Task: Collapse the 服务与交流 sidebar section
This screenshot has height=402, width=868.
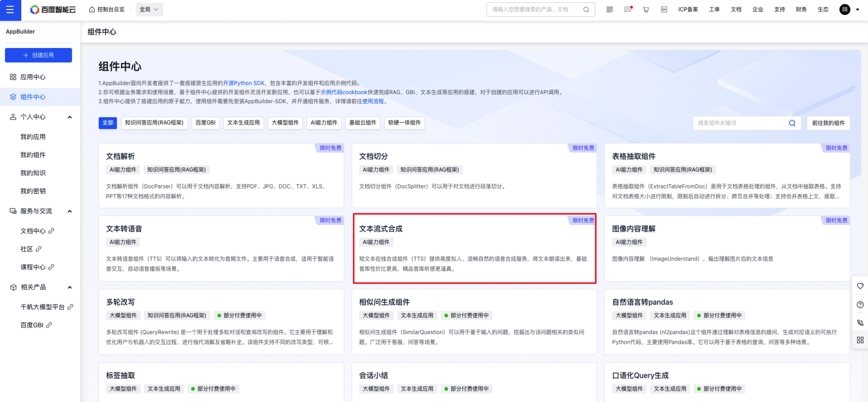Action: pos(70,211)
